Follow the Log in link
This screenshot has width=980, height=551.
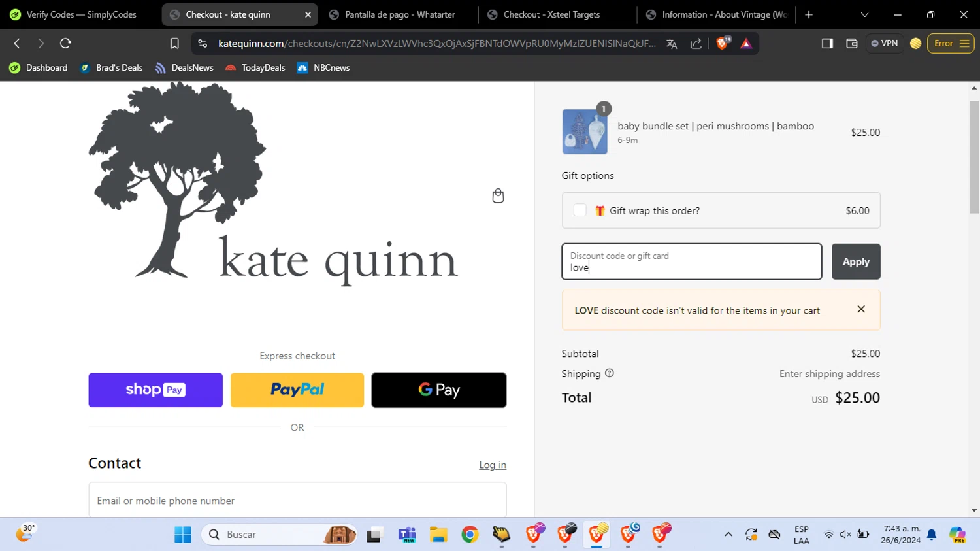pos(493,465)
